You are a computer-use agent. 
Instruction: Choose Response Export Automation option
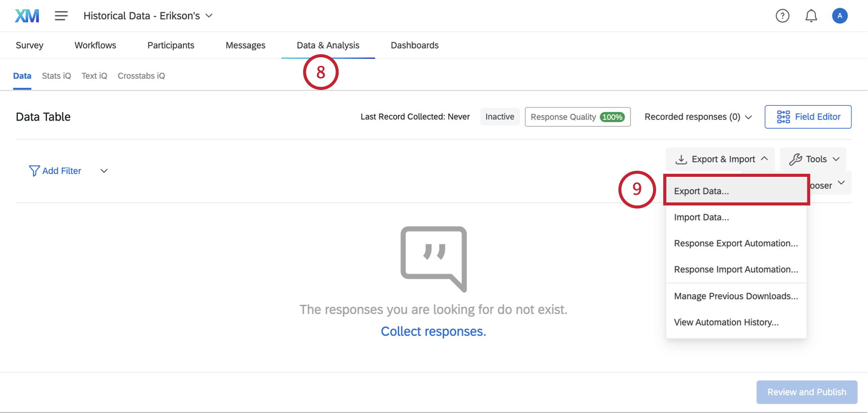[736, 243]
